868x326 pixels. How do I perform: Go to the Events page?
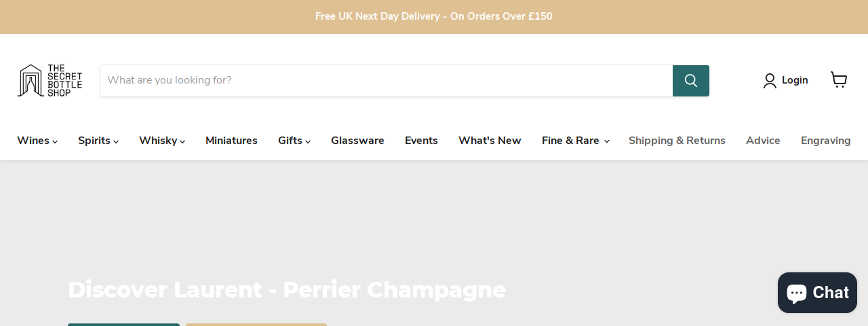point(421,141)
